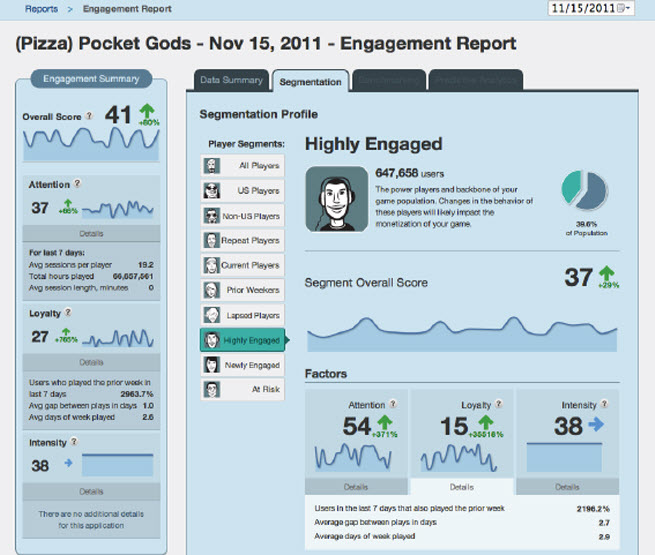The width and height of the screenshot is (655, 555).
Task: Click the green up arrow beside Overall Score 41
Action: coord(147,112)
